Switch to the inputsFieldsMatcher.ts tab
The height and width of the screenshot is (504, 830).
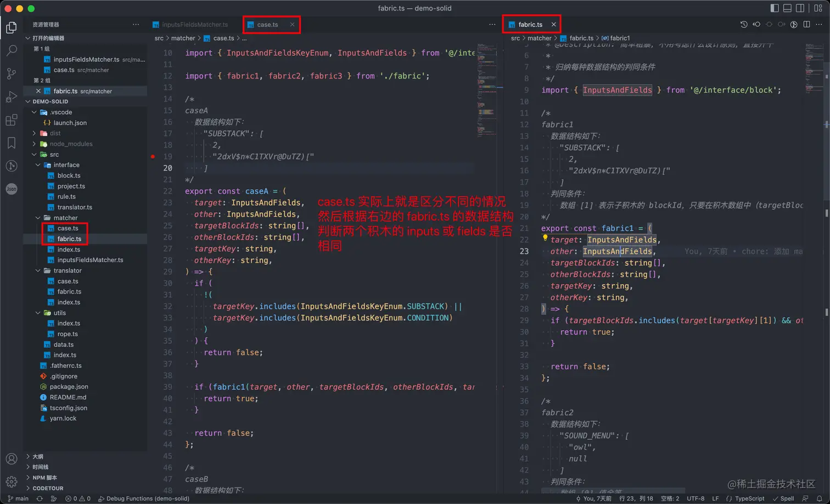click(x=190, y=25)
